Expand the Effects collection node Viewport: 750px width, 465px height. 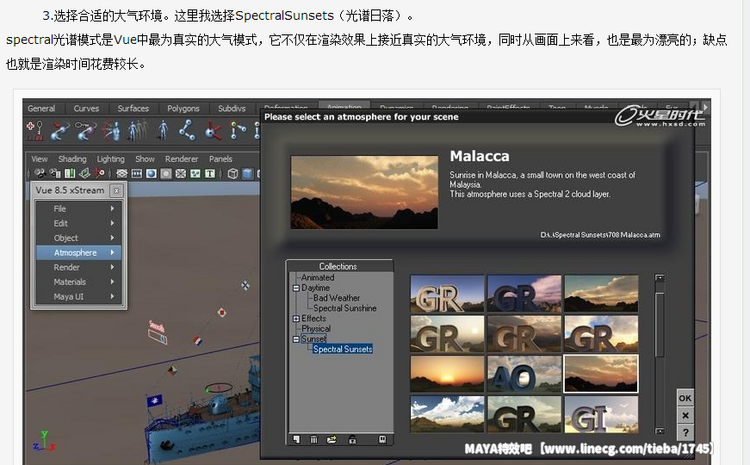pyautogui.click(x=296, y=319)
